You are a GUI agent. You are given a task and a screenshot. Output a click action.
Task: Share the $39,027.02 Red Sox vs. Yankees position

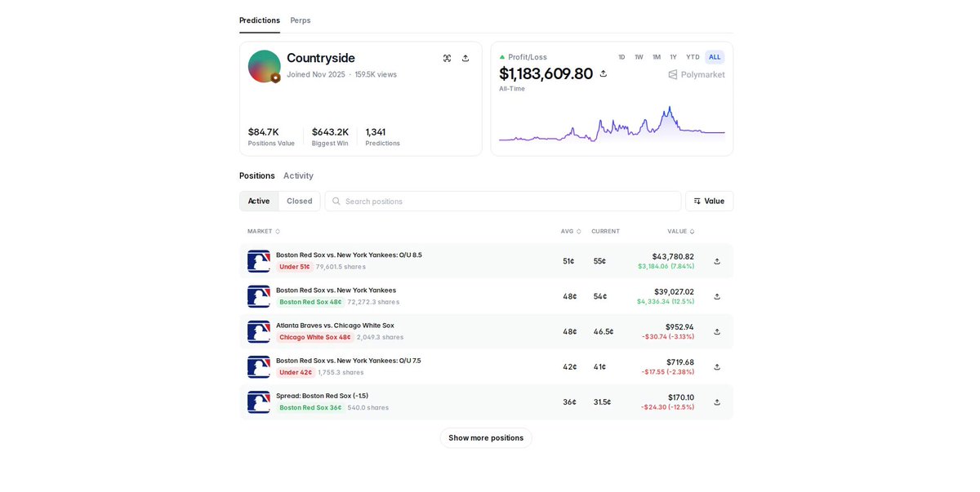[x=717, y=296]
